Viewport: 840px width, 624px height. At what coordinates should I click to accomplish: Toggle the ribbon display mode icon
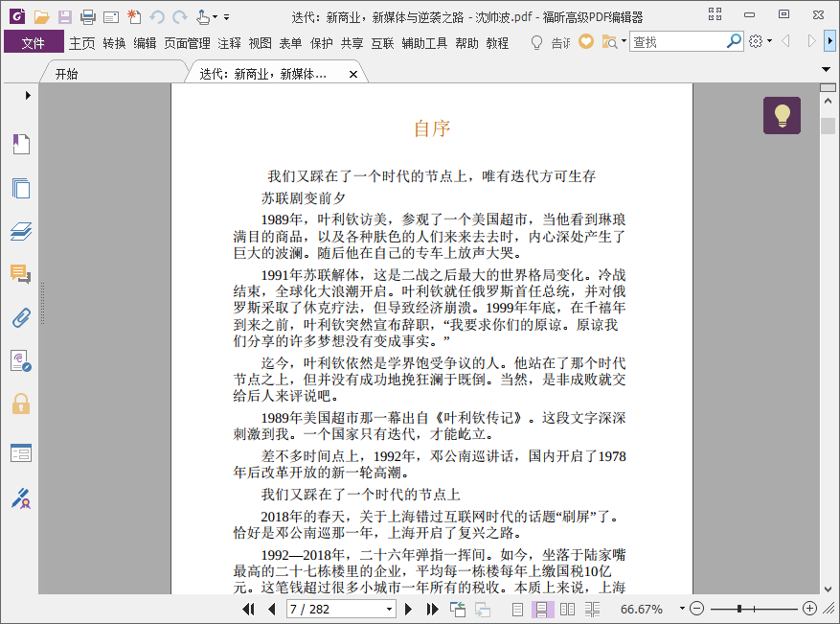[x=715, y=14]
